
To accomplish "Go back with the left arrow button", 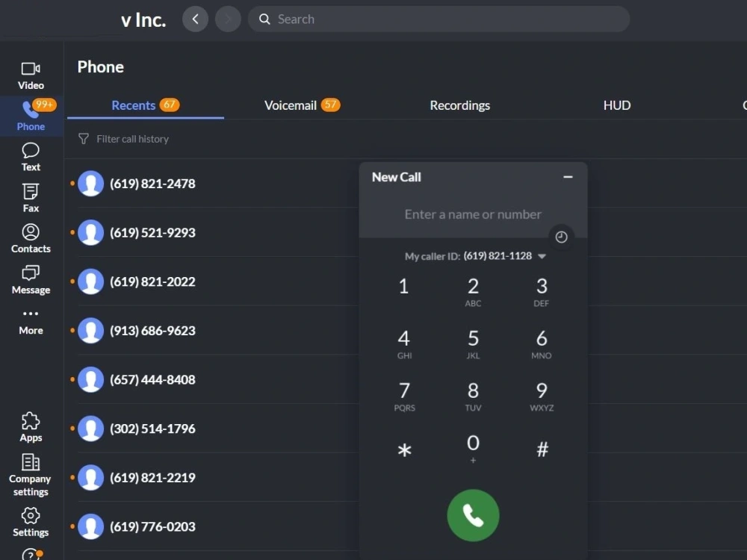I will click(195, 19).
